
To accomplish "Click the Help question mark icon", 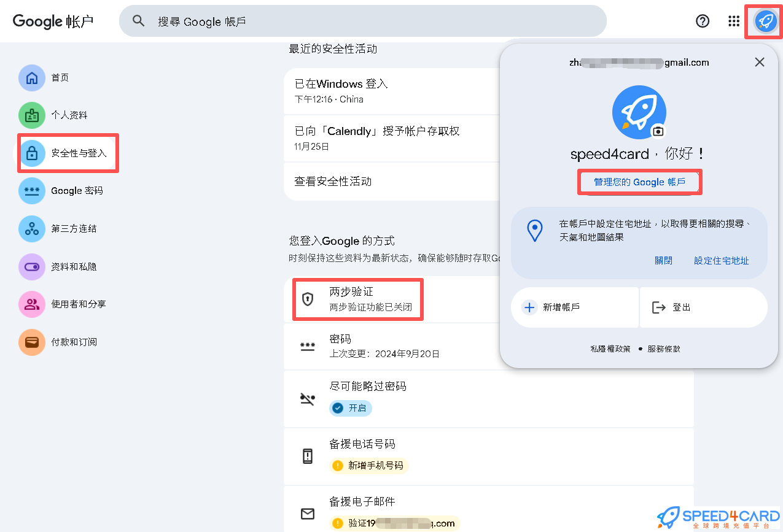I will (x=702, y=20).
